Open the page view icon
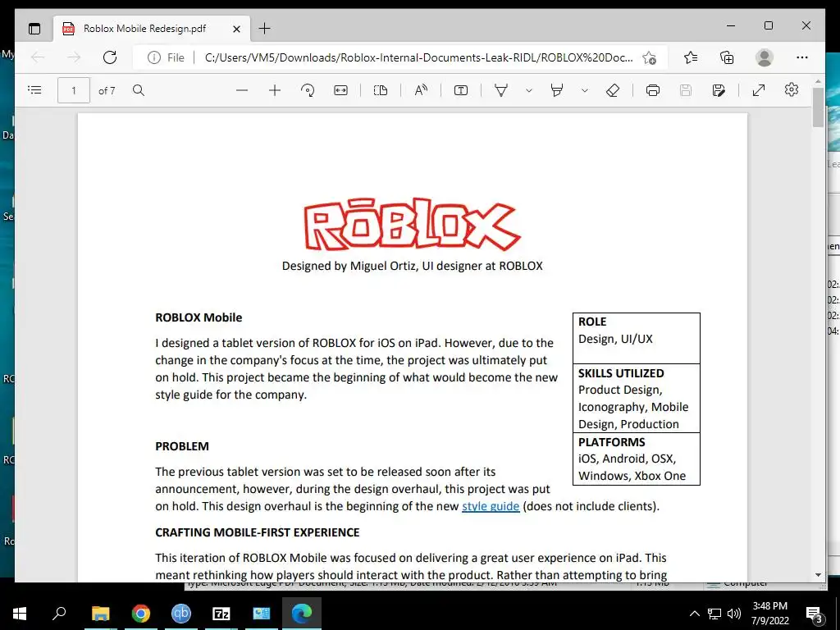840x630 pixels. 381,90
